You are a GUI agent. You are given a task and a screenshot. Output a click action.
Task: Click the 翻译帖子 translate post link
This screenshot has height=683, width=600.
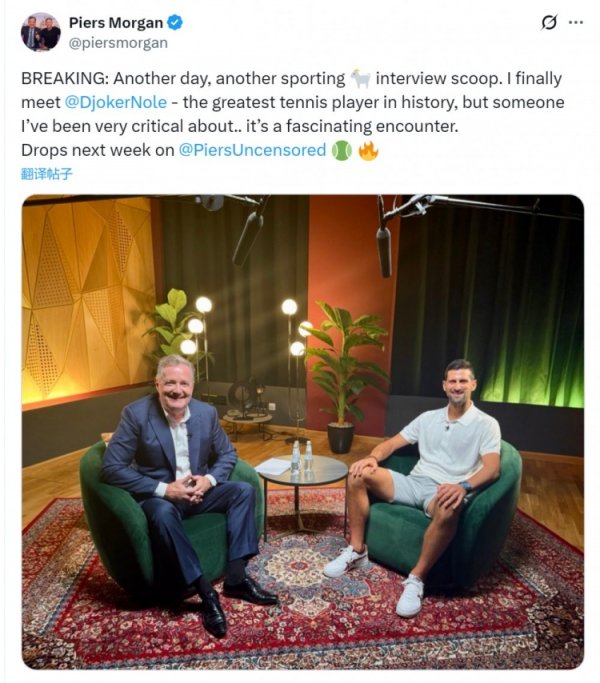pyautogui.click(x=46, y=174)
